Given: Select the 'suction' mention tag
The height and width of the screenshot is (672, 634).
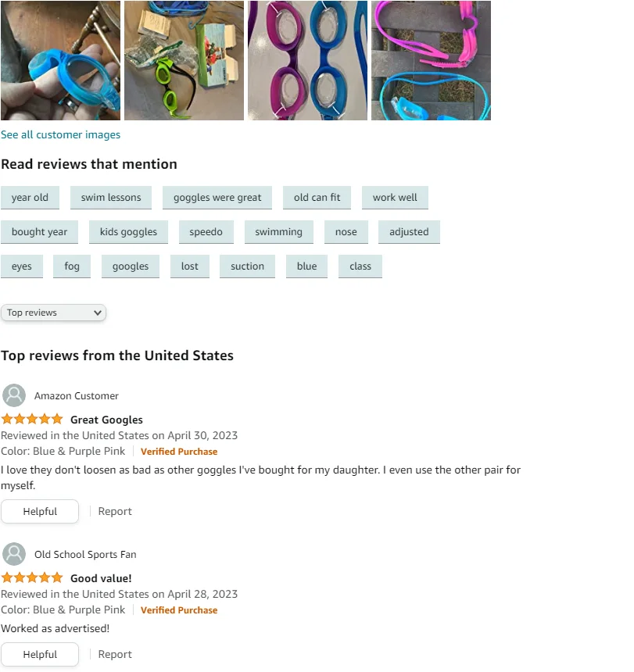Looking at the screenshot, I should pyautogui.click(x=247, y=266).
